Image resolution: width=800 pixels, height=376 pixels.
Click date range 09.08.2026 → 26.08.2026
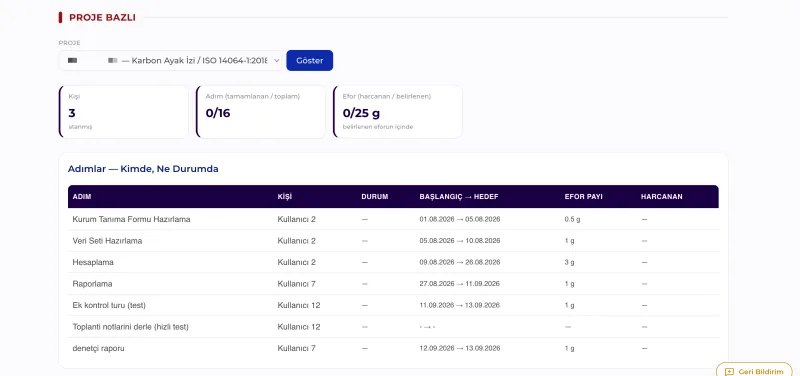tap(460, 262)
